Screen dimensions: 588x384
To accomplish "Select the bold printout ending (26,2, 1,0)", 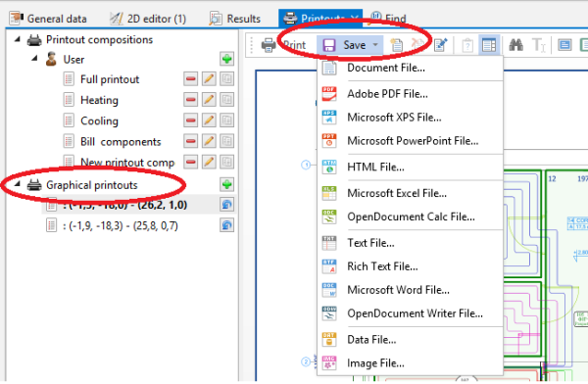I will pos(124,205).
